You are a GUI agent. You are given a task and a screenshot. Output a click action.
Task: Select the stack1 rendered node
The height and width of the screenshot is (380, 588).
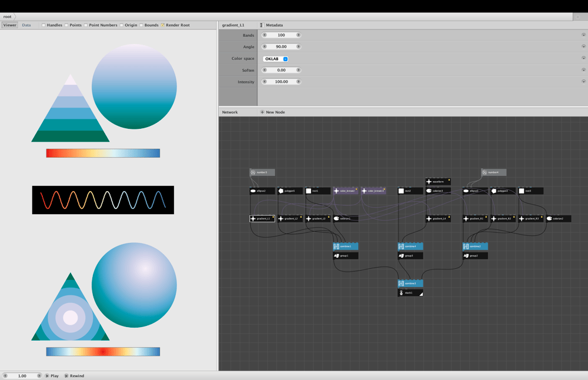410,293
